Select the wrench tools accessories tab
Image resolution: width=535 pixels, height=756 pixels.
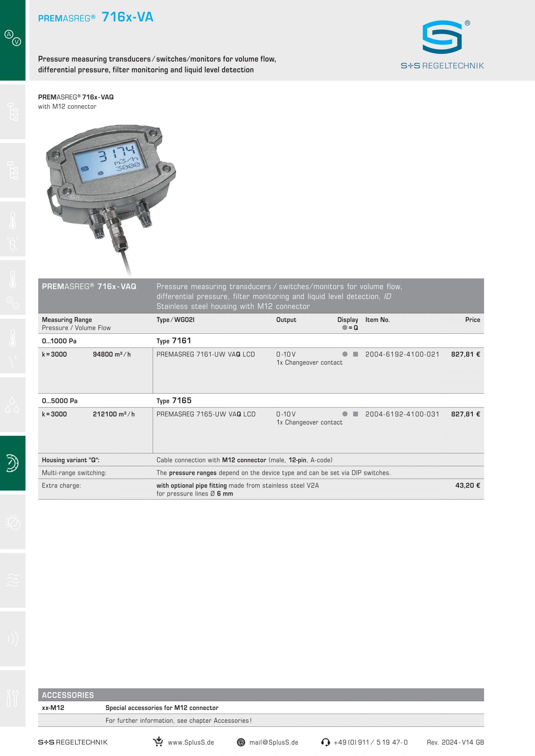pyautogui.click(x=13, y=698)
